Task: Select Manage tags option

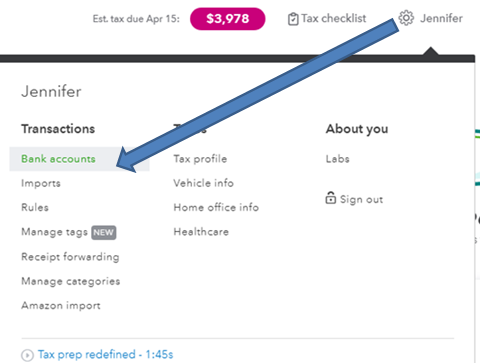Action: 54,232
